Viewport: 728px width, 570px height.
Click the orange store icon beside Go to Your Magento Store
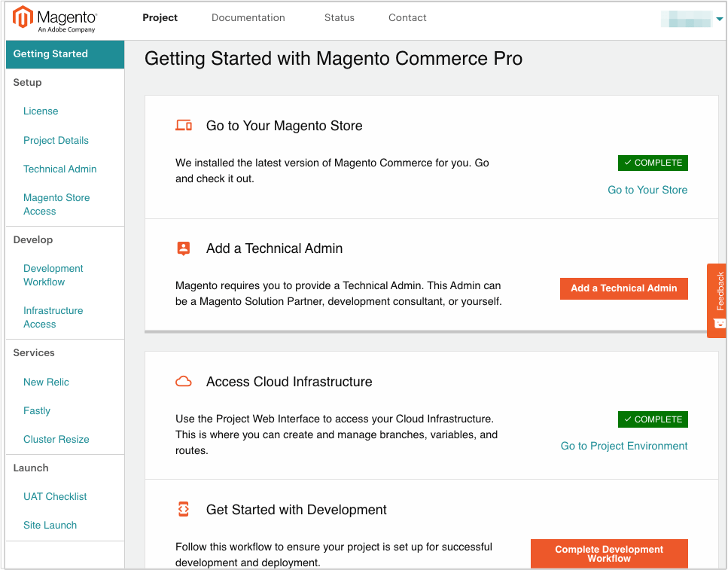(184, 124)
